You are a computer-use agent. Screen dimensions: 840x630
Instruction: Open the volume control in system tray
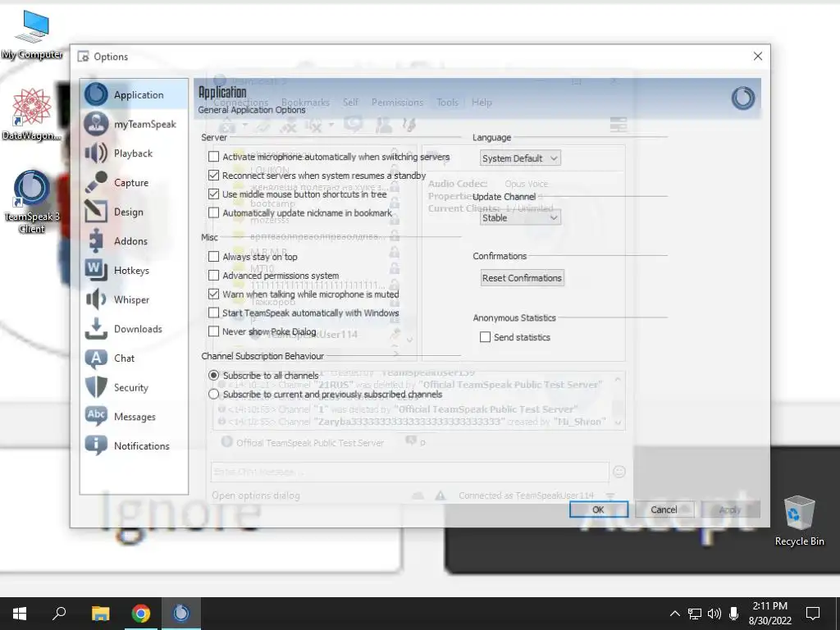click(x=714, y=614)
